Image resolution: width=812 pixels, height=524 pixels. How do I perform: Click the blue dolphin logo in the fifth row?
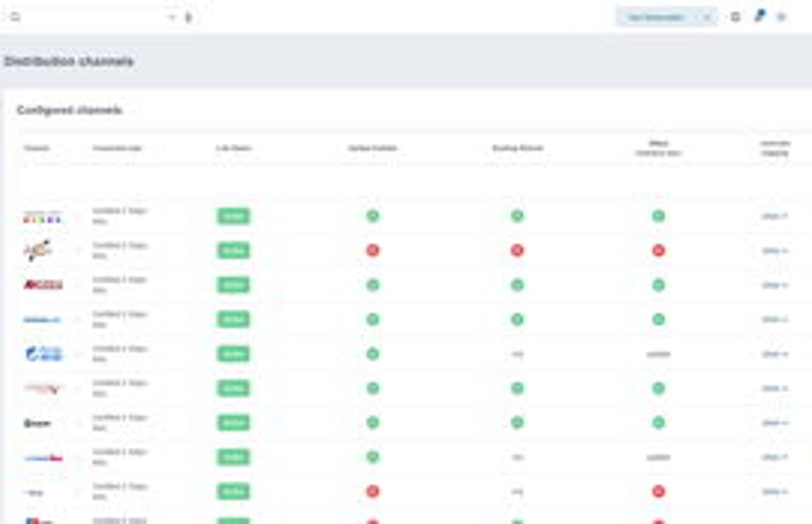pos(44,353)
